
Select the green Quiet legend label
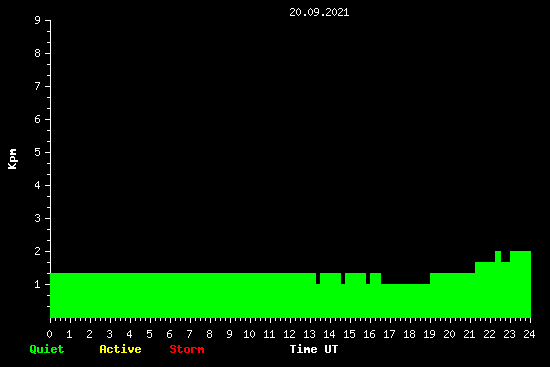[47, 349]
